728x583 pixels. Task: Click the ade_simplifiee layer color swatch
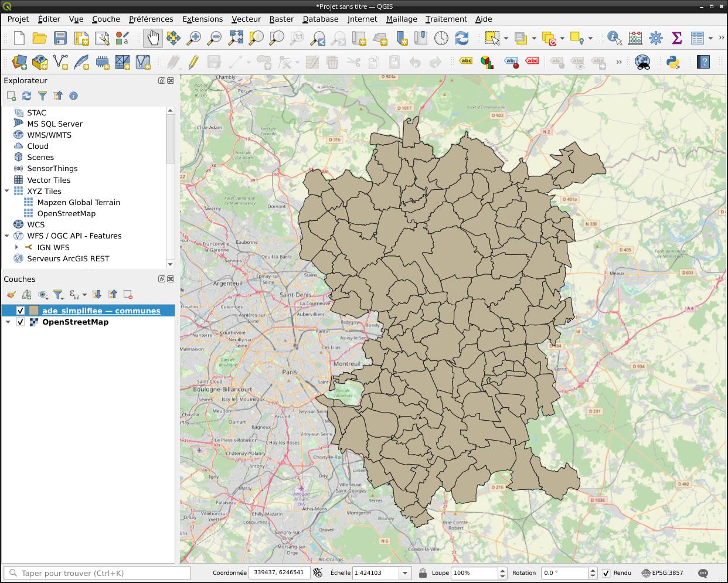pos(34,311)
